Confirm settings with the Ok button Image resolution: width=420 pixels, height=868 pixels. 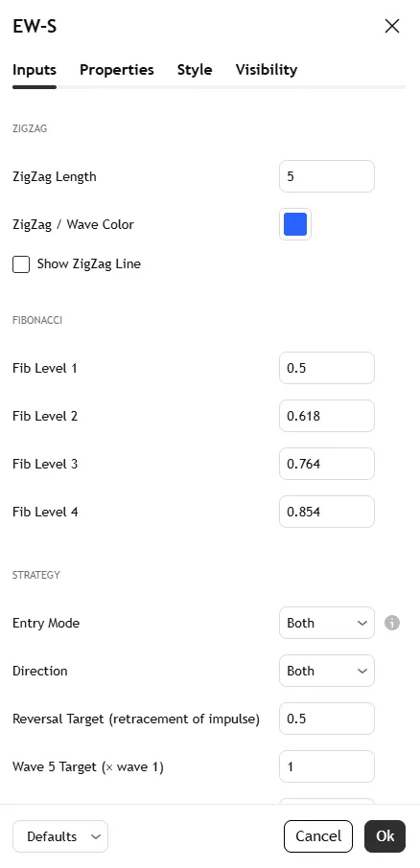(x=385, y=835)
